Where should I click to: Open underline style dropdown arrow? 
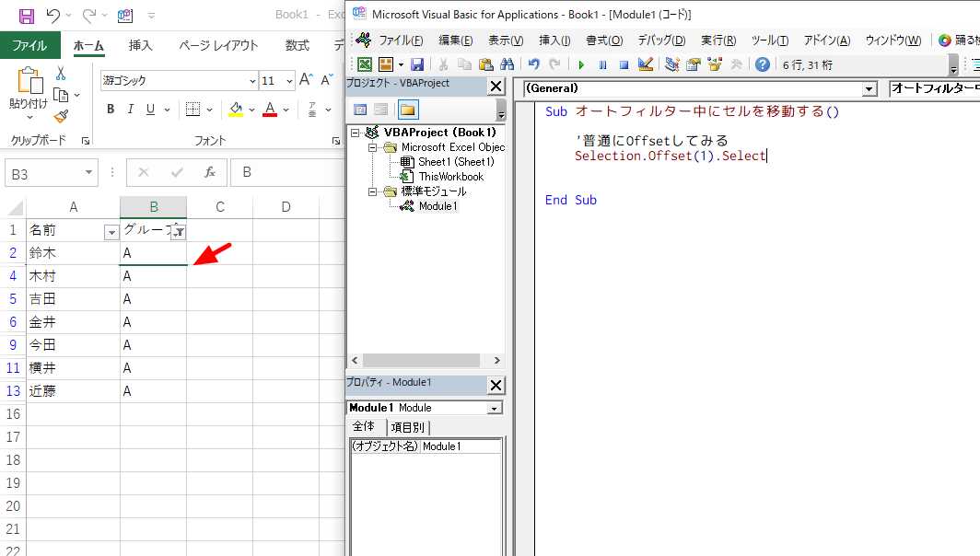pos(167,110)
